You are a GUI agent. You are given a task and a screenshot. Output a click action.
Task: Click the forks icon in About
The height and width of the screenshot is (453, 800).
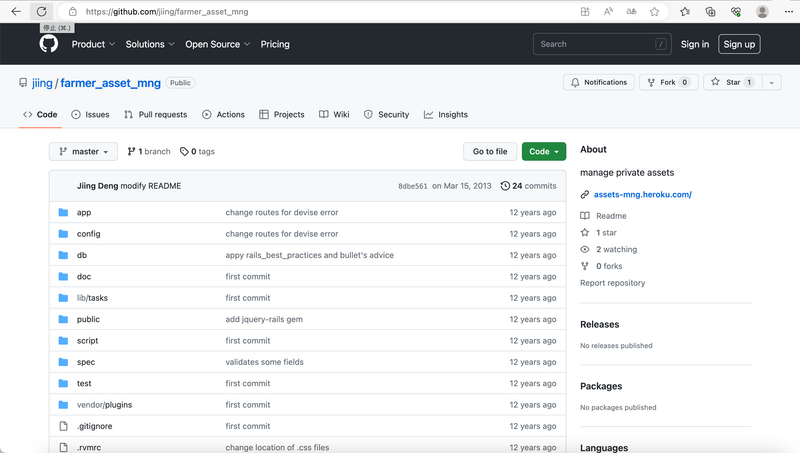(x=585, y=266)
